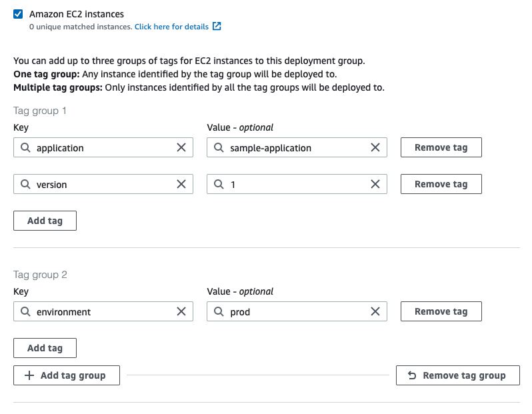This screenshot has height=414, width=532.
Task: Clear the 'application' key field with its X icon
Action: pos(181,147)
